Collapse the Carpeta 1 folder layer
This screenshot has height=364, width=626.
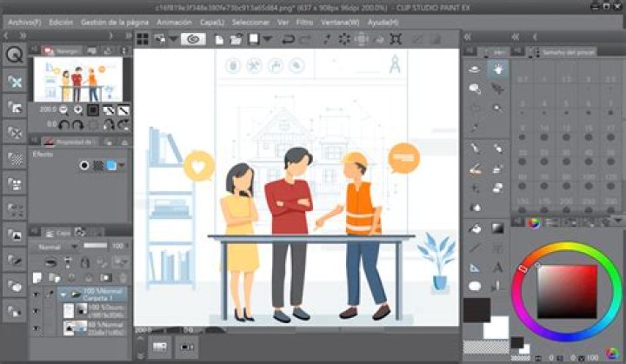(63, 295)
